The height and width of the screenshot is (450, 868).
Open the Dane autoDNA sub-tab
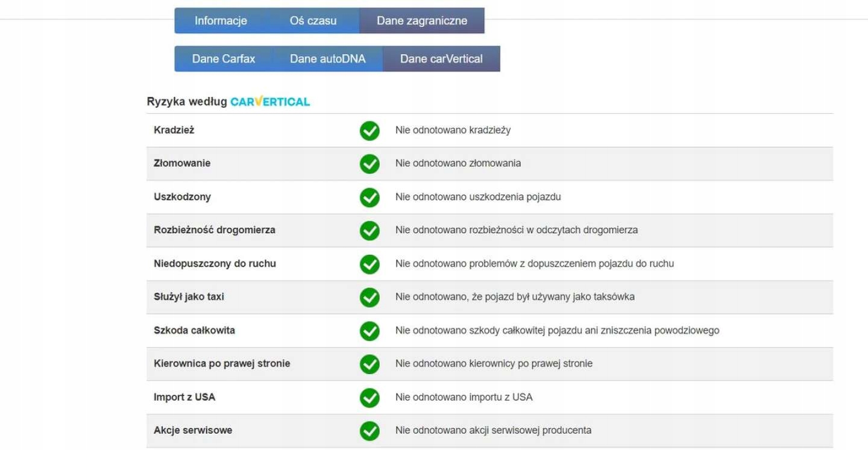[328, 59]
